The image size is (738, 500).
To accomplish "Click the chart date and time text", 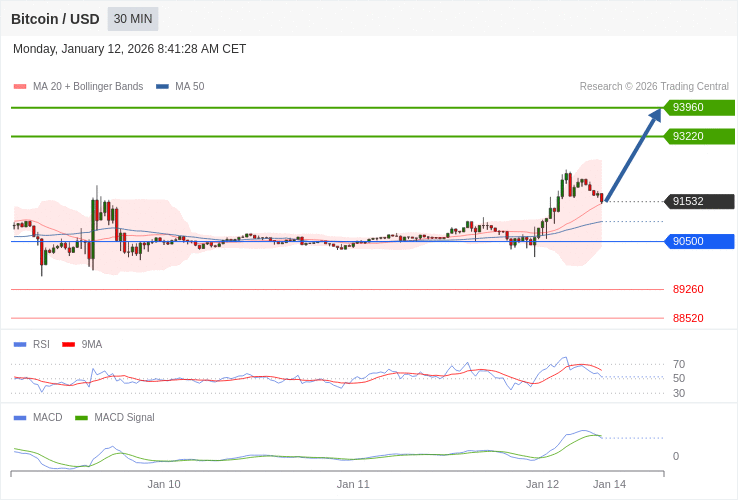I will 129,49.
